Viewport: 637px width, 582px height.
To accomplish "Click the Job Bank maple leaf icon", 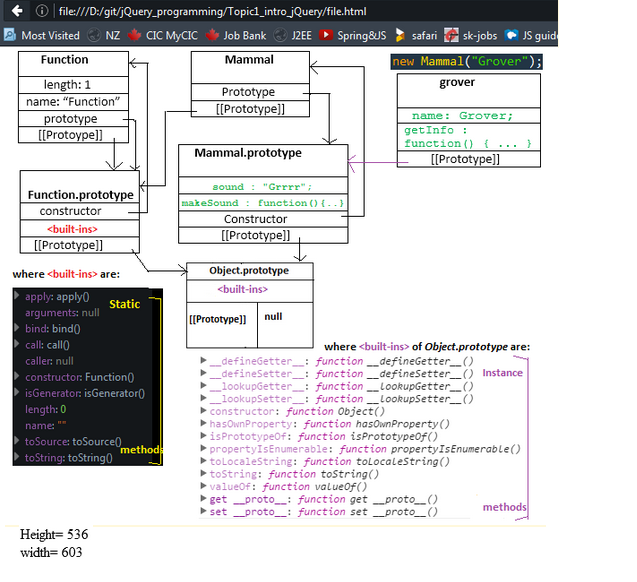I will click(212, 35).
